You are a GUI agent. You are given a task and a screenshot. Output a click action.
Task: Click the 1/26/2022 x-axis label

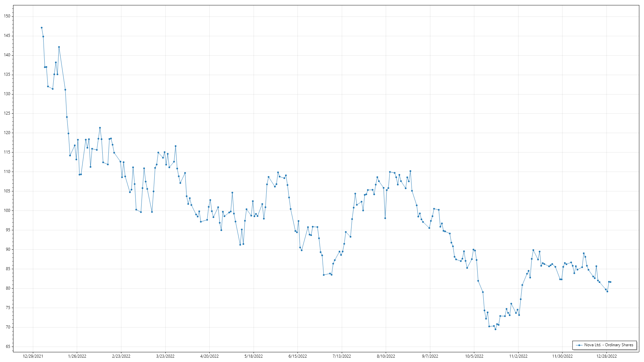[77, 356]
